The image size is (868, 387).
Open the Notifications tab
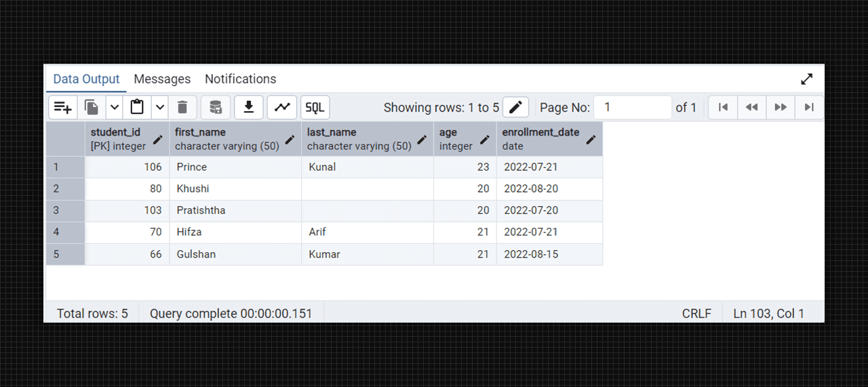click(x=241, y=79)
